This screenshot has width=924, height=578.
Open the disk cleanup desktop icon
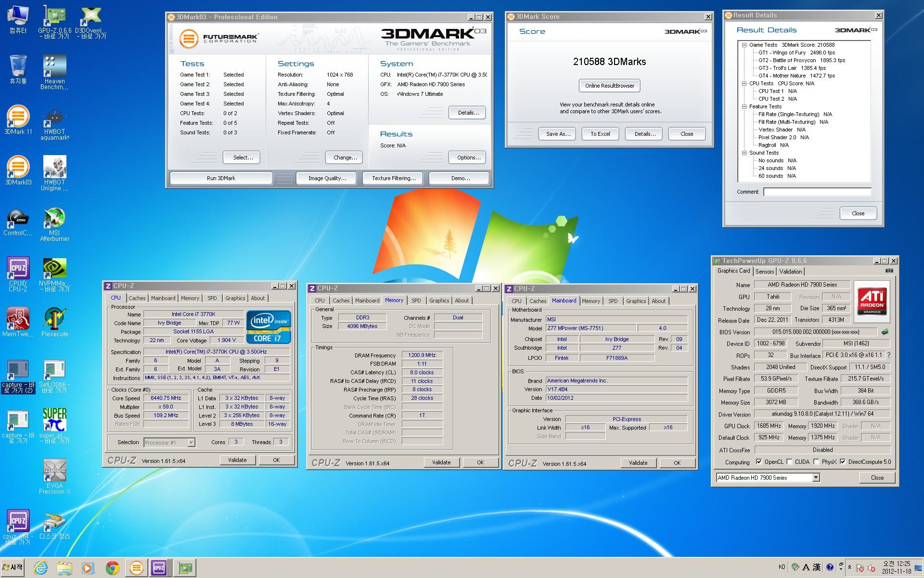click(54, 526)
